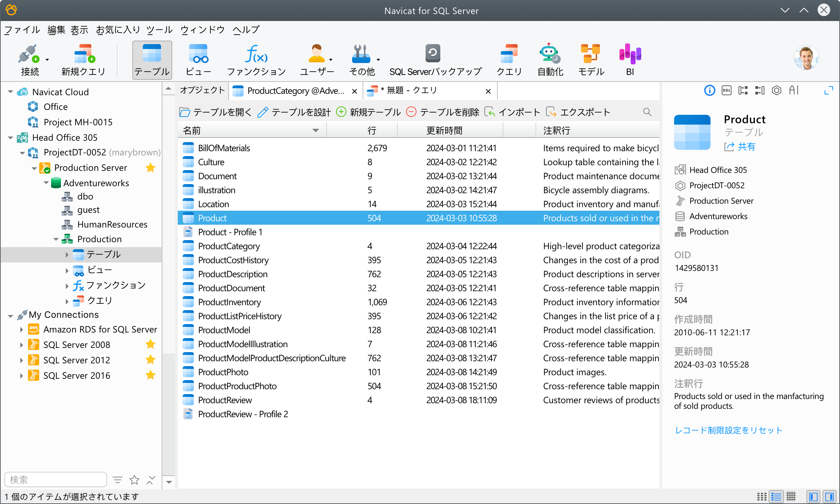Click テーブルを開く button

pos(215,112)
